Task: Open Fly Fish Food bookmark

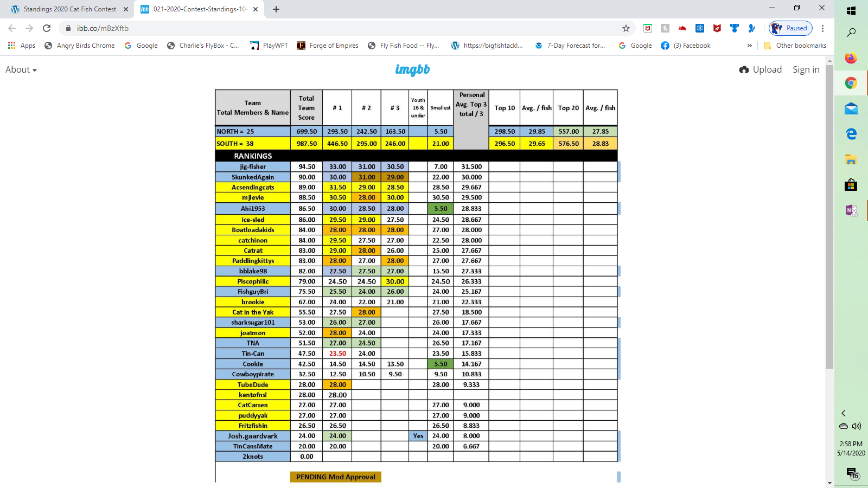Action: tap(403, 46)
